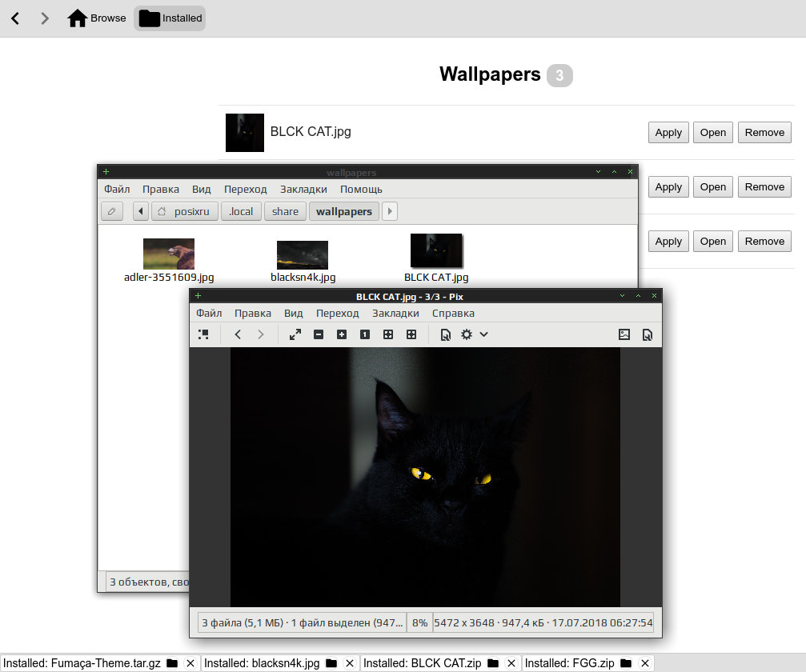The width and height of the screenshot is (806, 672).
Task: Zoom in the image in Pix
Action: coord(342,334)
